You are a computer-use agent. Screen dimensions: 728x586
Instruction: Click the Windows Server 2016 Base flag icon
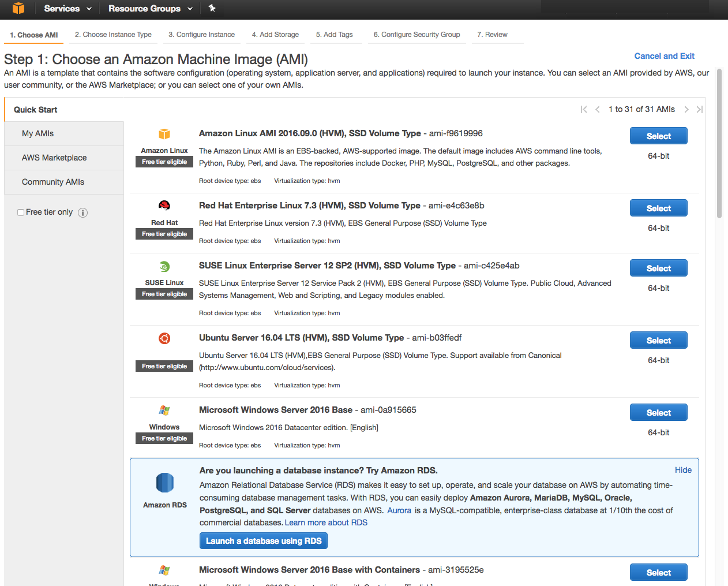pyautogui.click(x=164, y=410)
